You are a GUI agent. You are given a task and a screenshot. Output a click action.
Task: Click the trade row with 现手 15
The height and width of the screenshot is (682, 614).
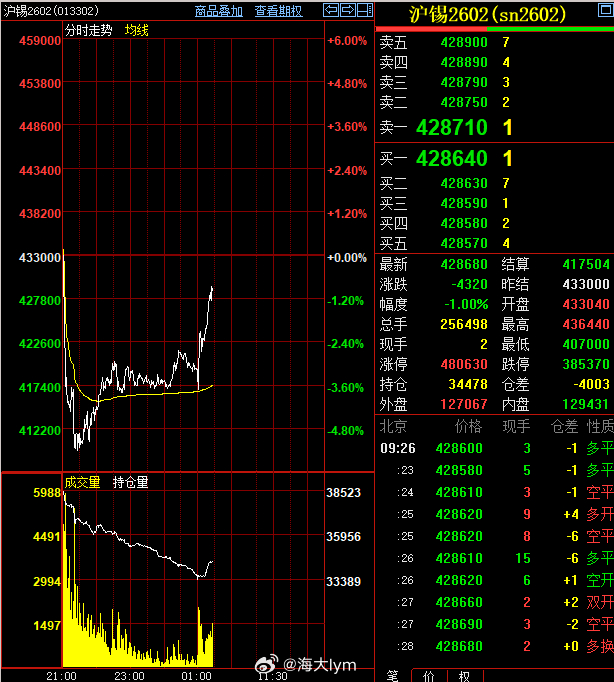pos(494,558)
